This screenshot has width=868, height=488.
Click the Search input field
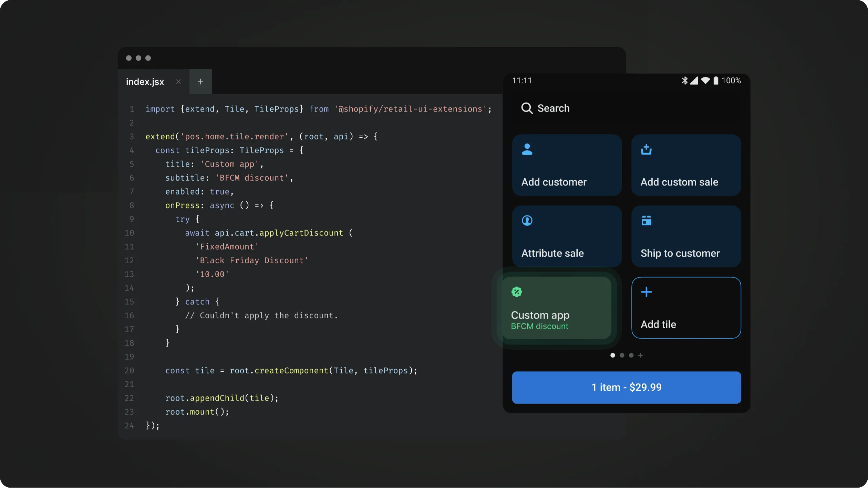627,108
